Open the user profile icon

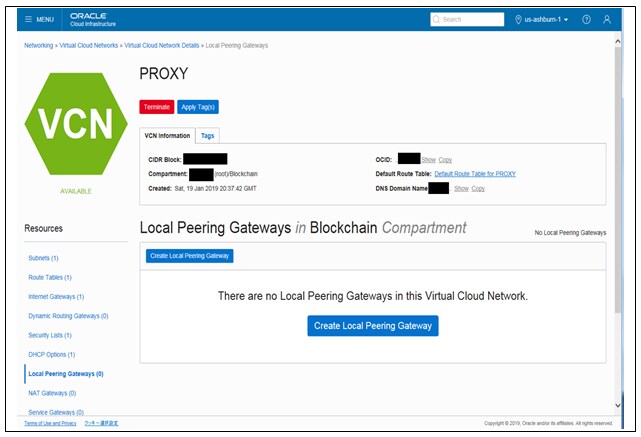click(x=607, y=19)
